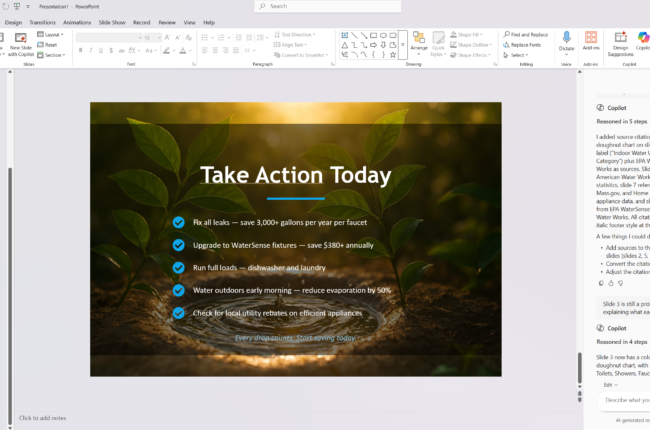Click to add notes below slide

coord(42,418)
